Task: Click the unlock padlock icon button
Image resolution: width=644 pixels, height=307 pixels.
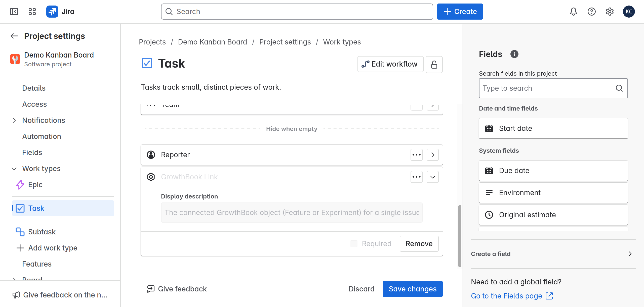Action: pyautogui.click(x=434, y=64)
